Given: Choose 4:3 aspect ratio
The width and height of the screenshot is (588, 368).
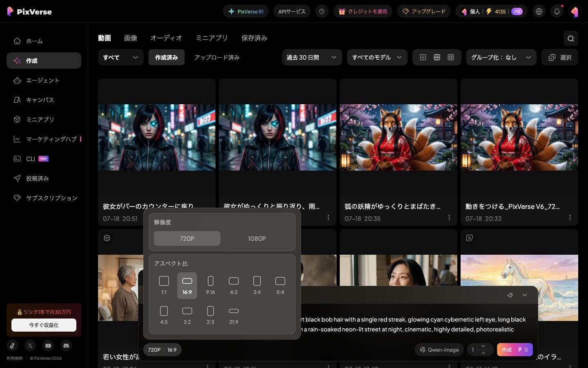Looking at the screenshot, I should pos(234,285).
